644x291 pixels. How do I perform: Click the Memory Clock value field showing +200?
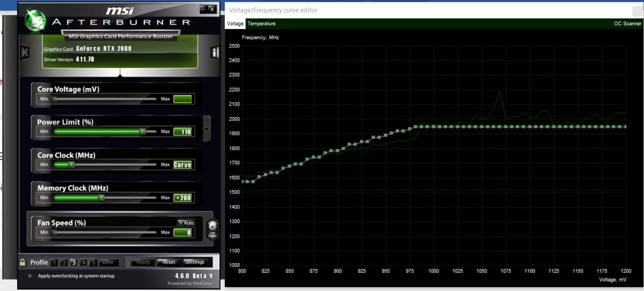click(x=182, y=198)
